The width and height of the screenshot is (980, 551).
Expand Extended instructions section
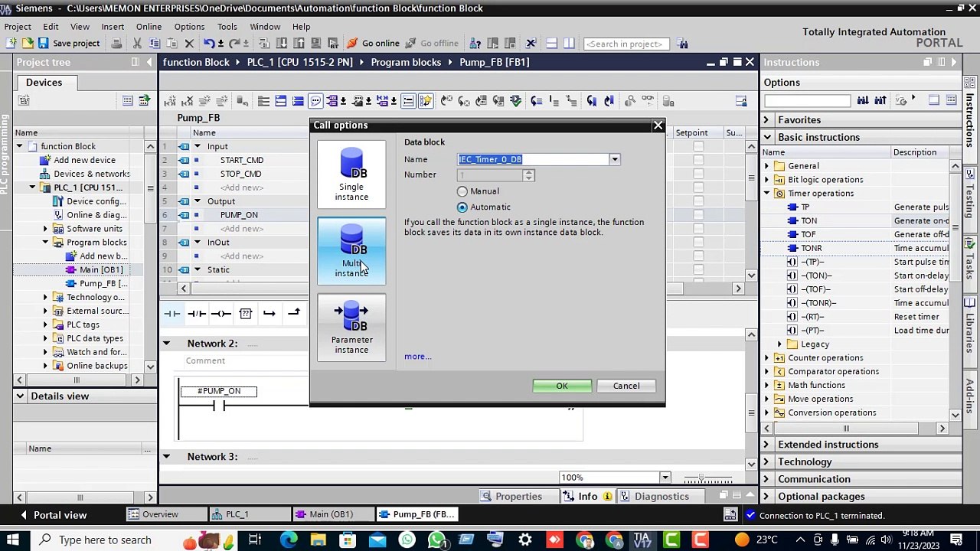point(766,445)
